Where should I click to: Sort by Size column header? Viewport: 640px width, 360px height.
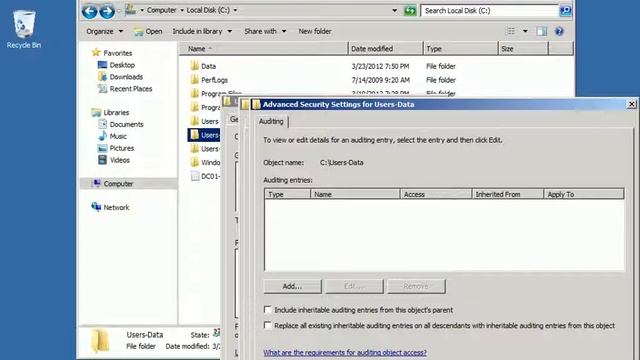[523, 49]
